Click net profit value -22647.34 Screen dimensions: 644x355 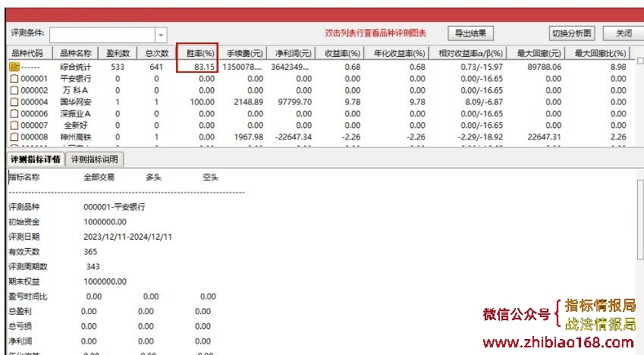click(x=294, y=137)
